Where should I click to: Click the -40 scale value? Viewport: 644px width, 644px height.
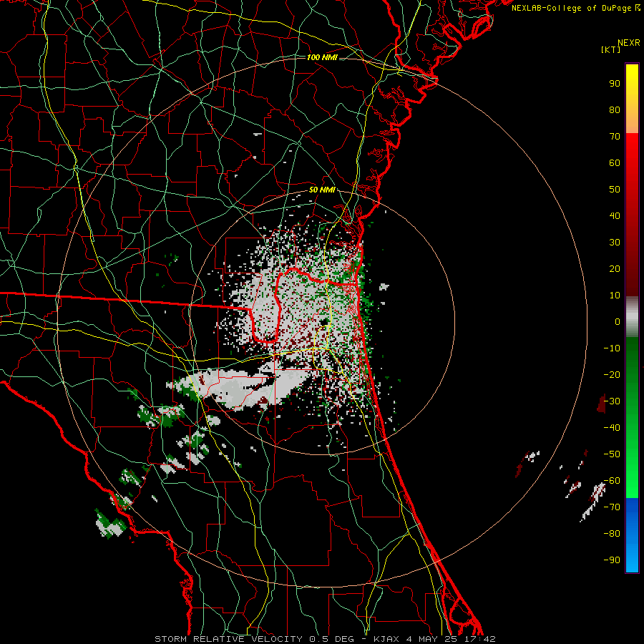612,428
